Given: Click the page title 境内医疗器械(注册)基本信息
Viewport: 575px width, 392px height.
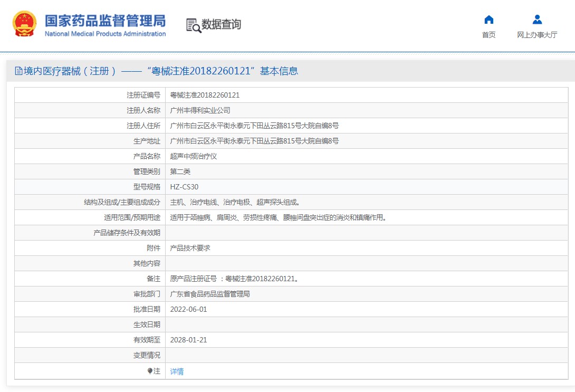Looking at the screenshot, I should pos(160,71).
